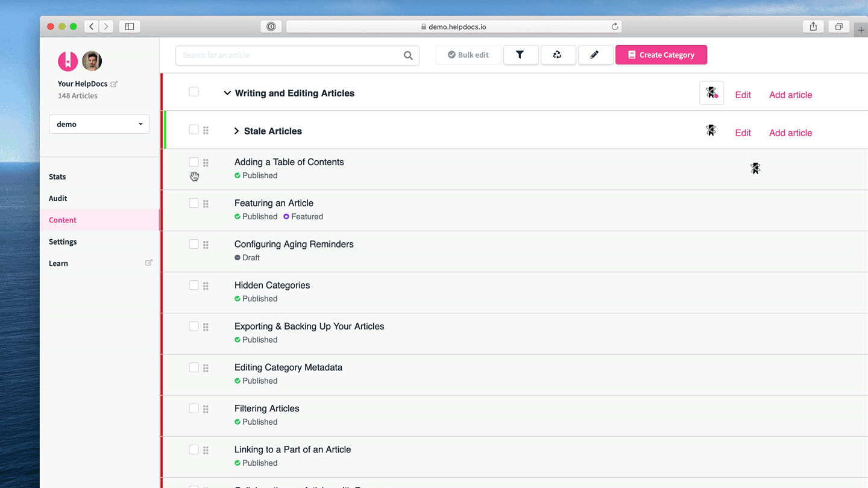
Task: Open Editing Category Metadata article
Action: click(288, 367)
